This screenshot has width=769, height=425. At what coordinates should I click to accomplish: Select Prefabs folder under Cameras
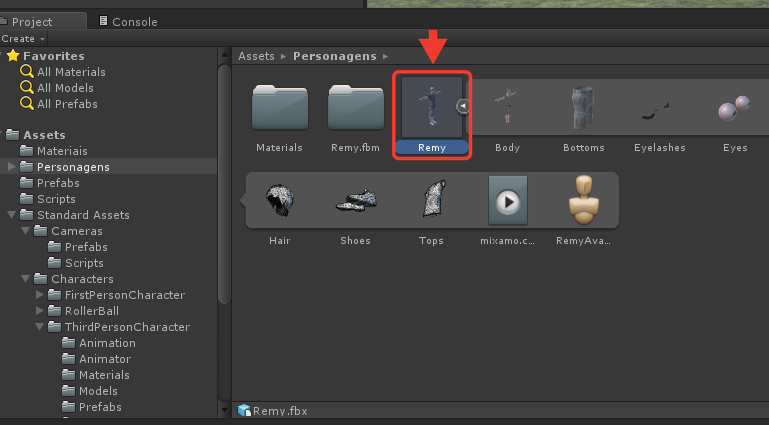[77, 247]
